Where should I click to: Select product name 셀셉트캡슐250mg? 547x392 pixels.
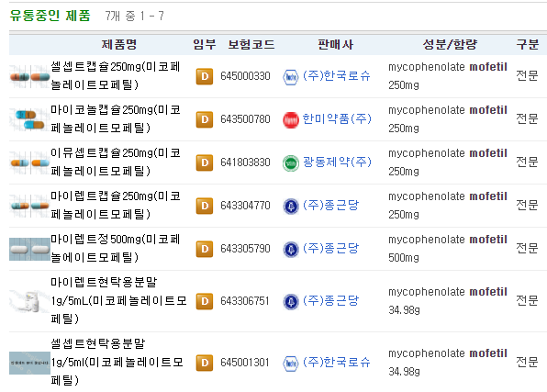coord(116,76)
